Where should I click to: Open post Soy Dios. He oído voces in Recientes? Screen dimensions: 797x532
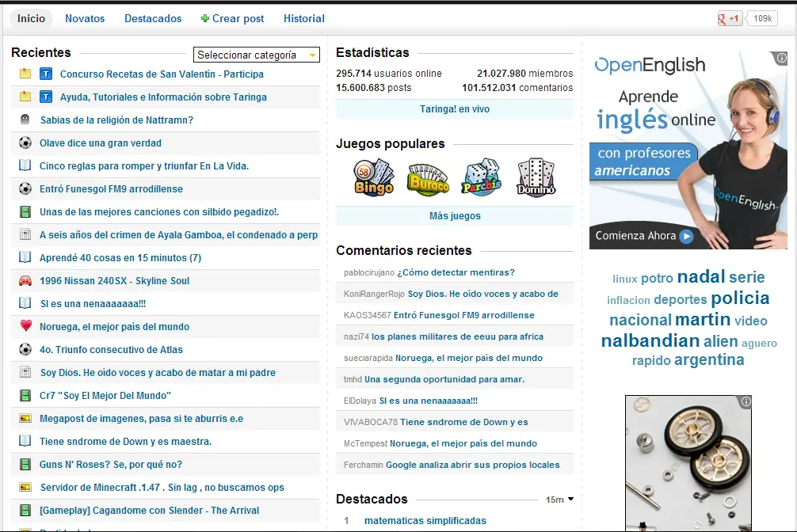click(158, 372)
